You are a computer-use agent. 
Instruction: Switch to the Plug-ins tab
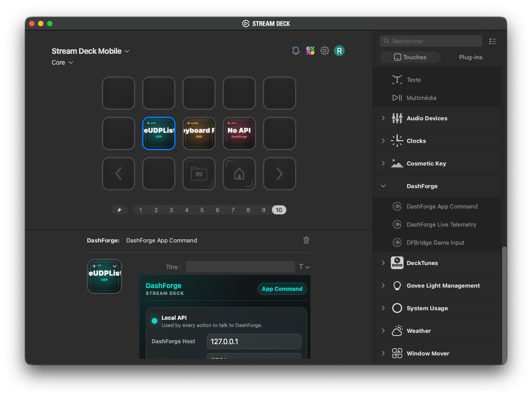coord(470,57)
